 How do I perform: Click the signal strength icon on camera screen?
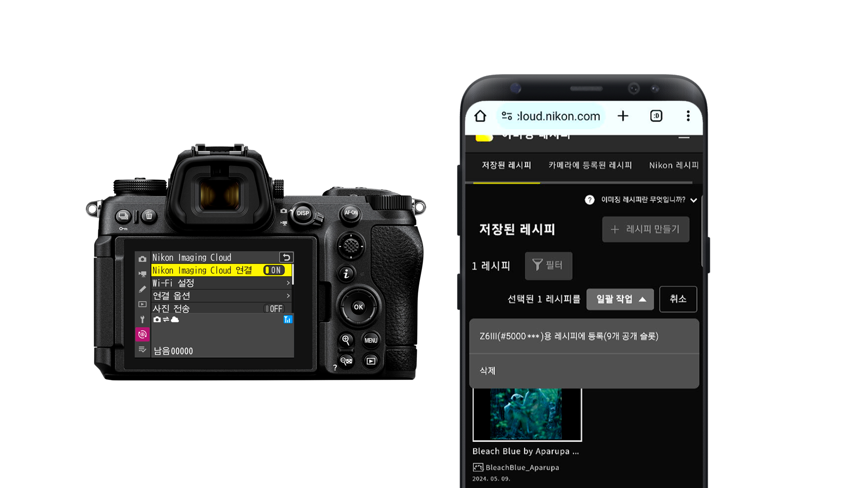click(288, 319)
